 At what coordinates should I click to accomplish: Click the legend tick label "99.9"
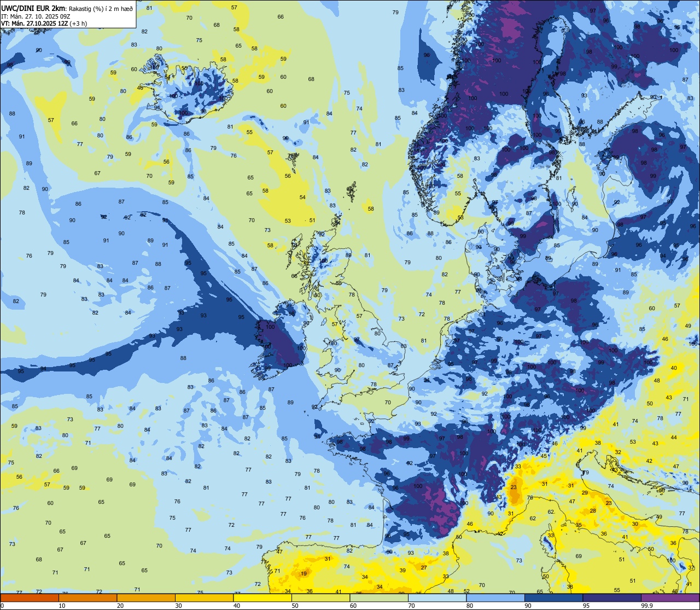pyautogui.click(x=647, y=606)
